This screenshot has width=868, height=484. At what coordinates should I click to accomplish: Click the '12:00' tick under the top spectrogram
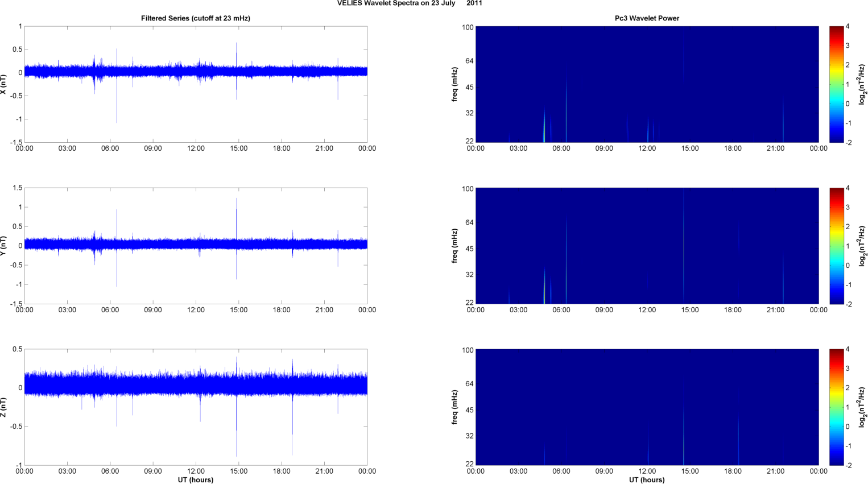click(647, 148)
